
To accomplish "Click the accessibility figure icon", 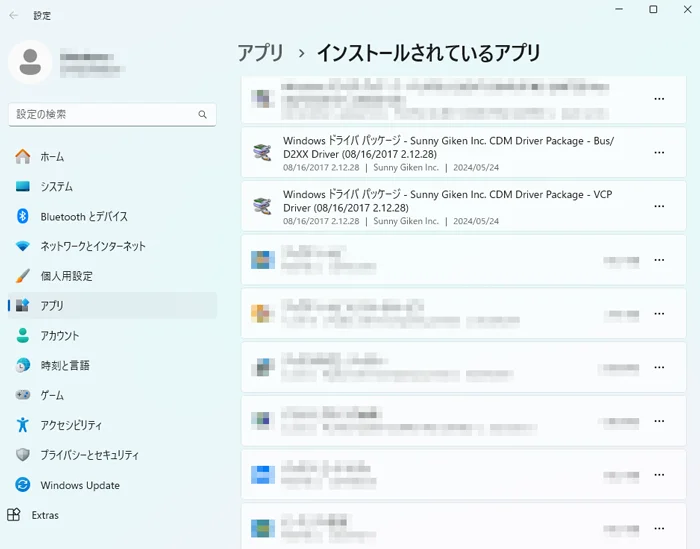I will (x=23, y=424).
